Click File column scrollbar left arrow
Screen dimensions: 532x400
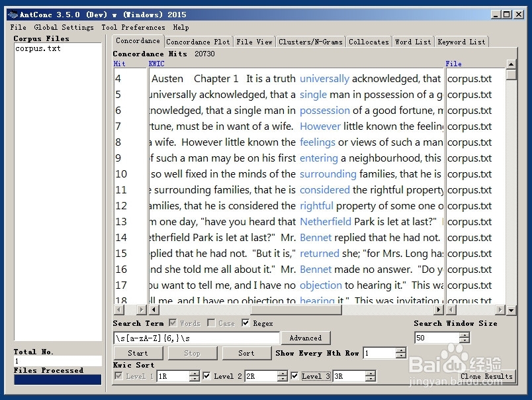pyautogui.click(x=451, y=310)
